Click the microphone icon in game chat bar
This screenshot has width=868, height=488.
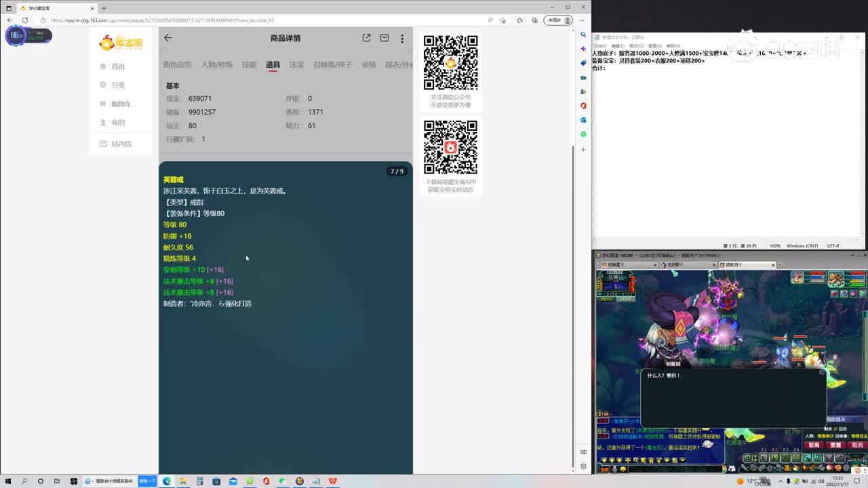coord(615,469)
